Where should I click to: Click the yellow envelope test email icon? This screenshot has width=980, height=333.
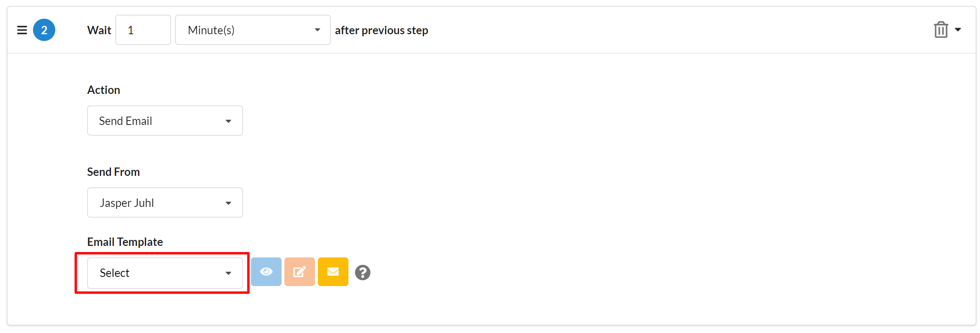(333, 272)
